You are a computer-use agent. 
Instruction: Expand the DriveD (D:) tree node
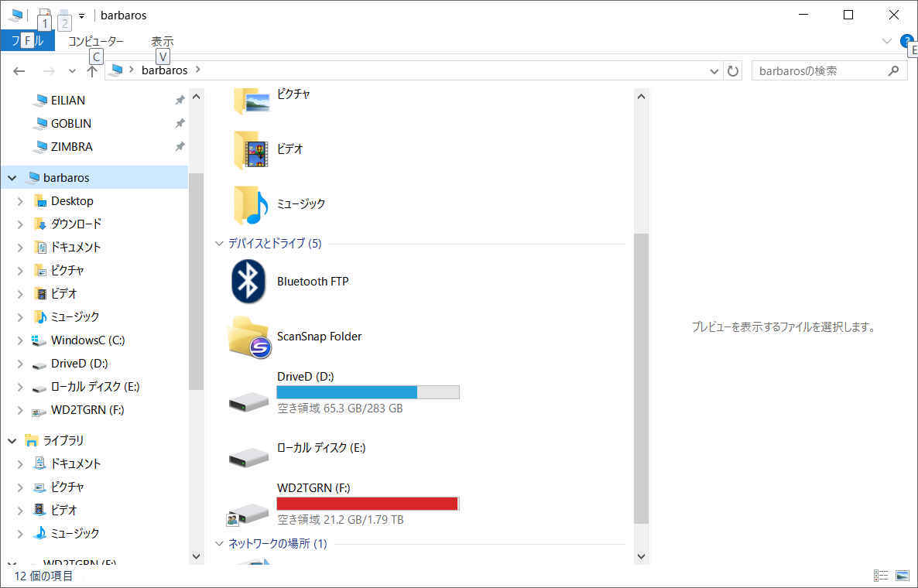(20, 364)
